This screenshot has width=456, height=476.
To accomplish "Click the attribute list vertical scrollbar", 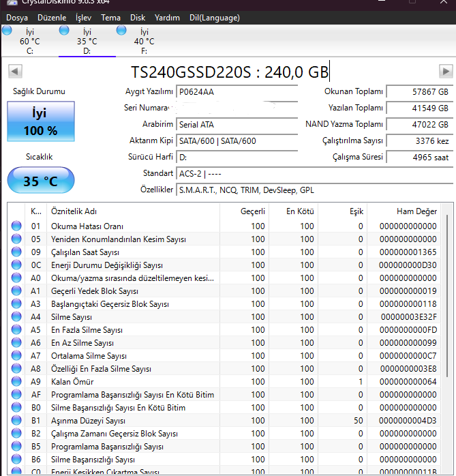I will pos(447,296).
